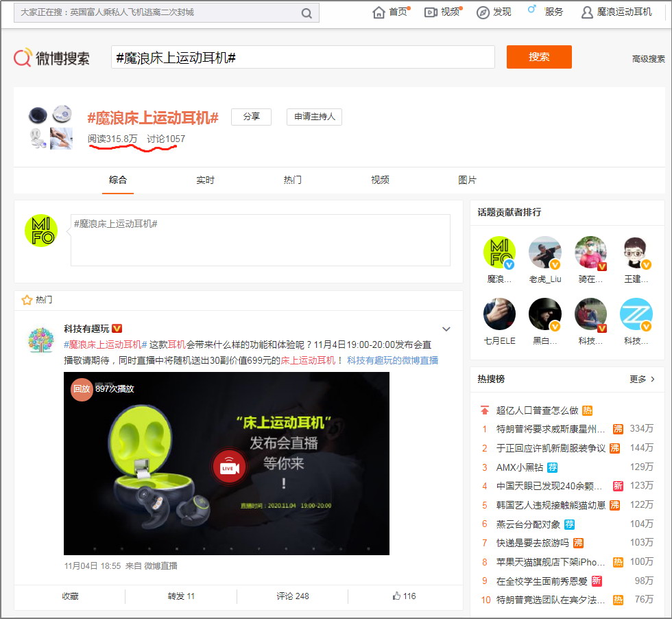Viewport: 672px width, 619px height.
Task: Open the 魔浪运动耳机 user profile icon
Action: tap(587, 12)
